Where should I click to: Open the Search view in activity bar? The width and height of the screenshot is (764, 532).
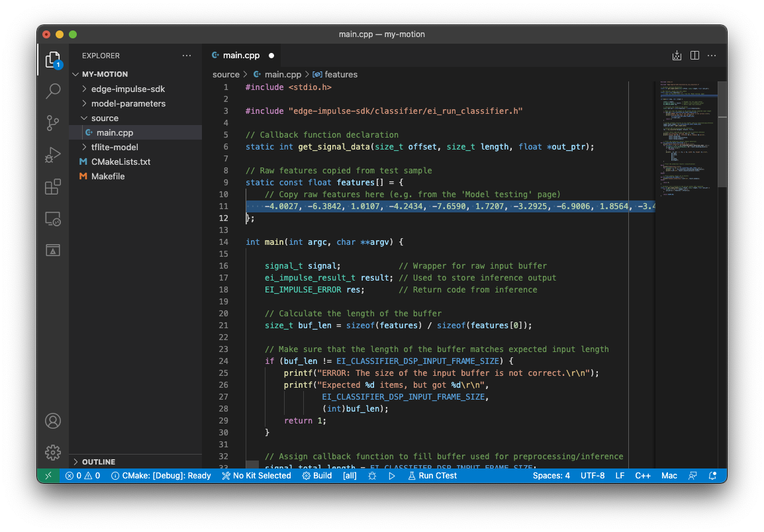(53, 91)
